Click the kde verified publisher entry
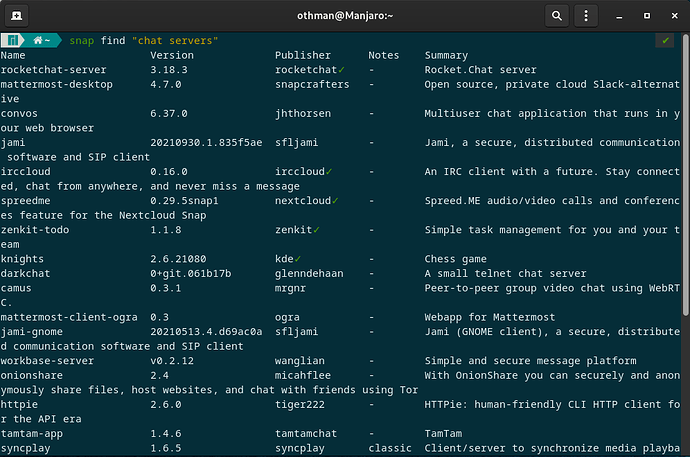 pos(288,259)
